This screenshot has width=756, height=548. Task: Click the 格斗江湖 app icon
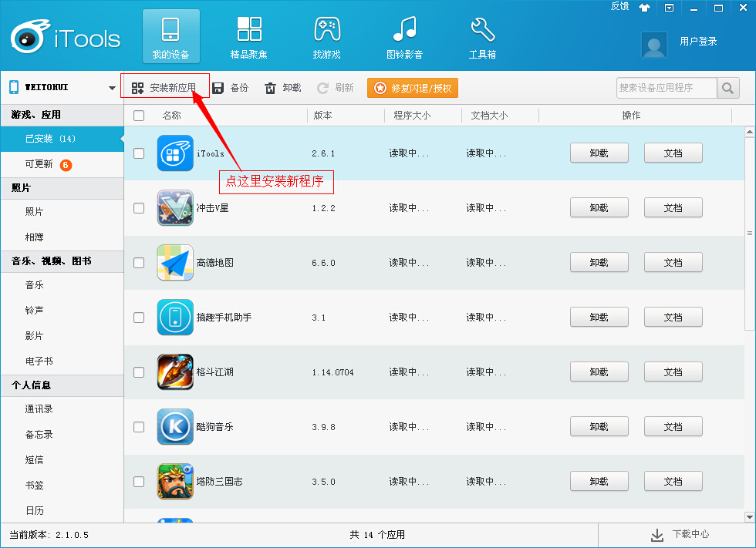175,372
